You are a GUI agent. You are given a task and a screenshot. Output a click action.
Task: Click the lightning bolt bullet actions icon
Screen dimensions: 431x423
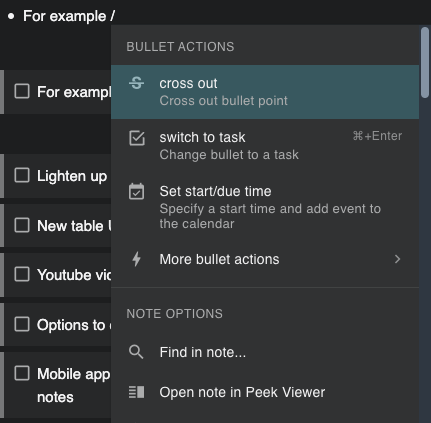136,259
